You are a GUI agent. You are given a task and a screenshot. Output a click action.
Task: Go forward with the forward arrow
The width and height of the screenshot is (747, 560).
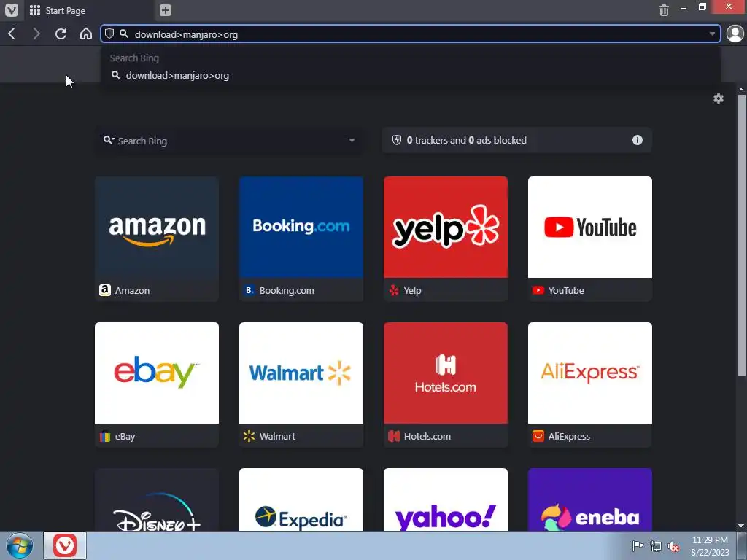36,34
